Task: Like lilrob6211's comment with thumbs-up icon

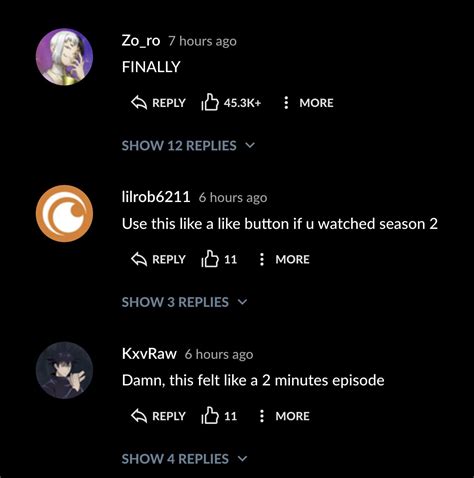Action: click(x=210, y=258)
